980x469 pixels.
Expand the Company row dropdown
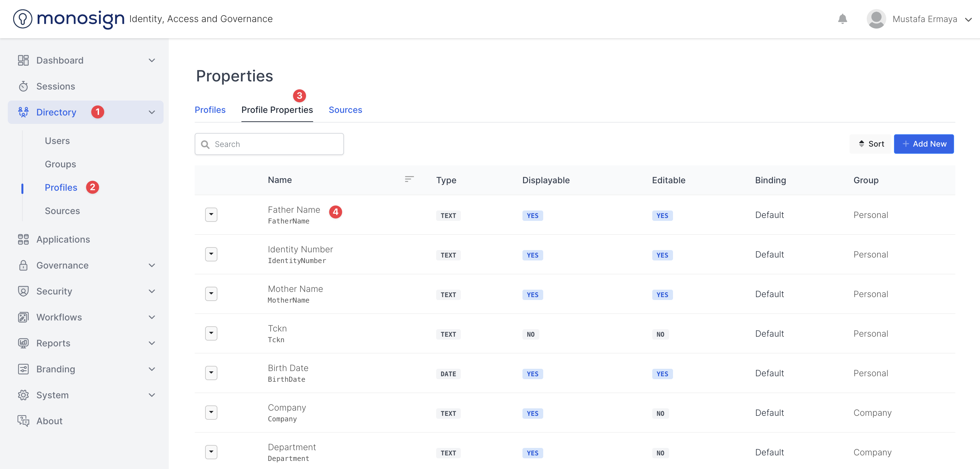[x=211, y=412]
